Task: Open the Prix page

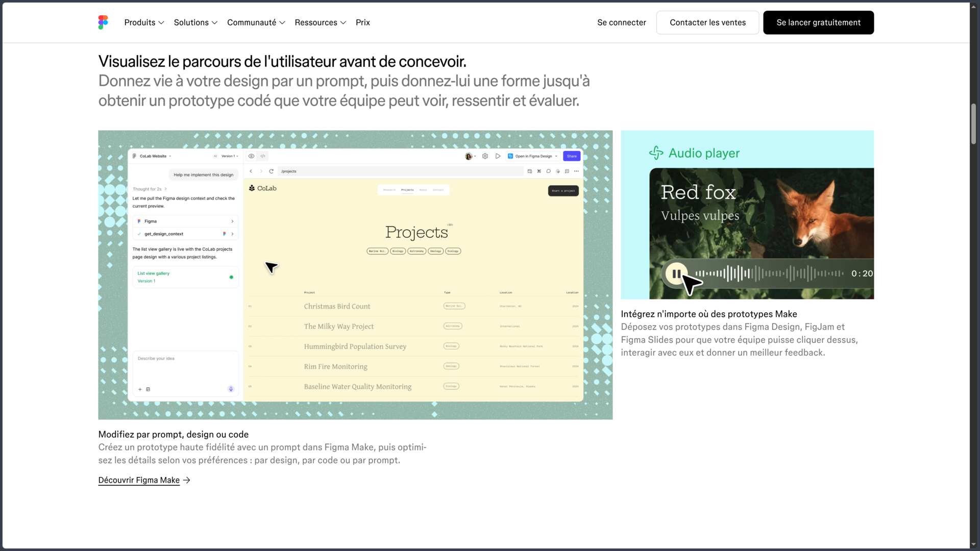Action: [x=363, y=22]
